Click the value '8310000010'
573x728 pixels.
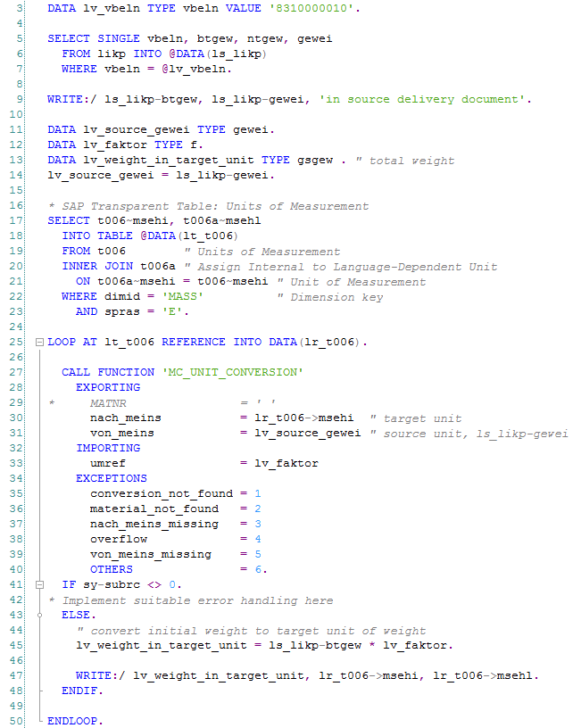click(x=311, y=8)
